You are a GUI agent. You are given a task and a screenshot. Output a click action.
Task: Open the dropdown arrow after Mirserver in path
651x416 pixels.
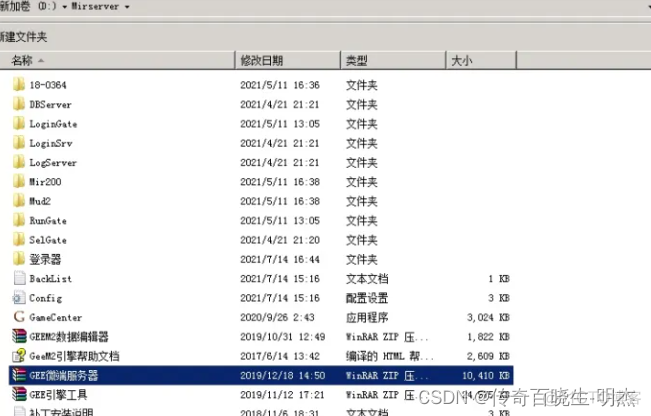click(127, 7)
